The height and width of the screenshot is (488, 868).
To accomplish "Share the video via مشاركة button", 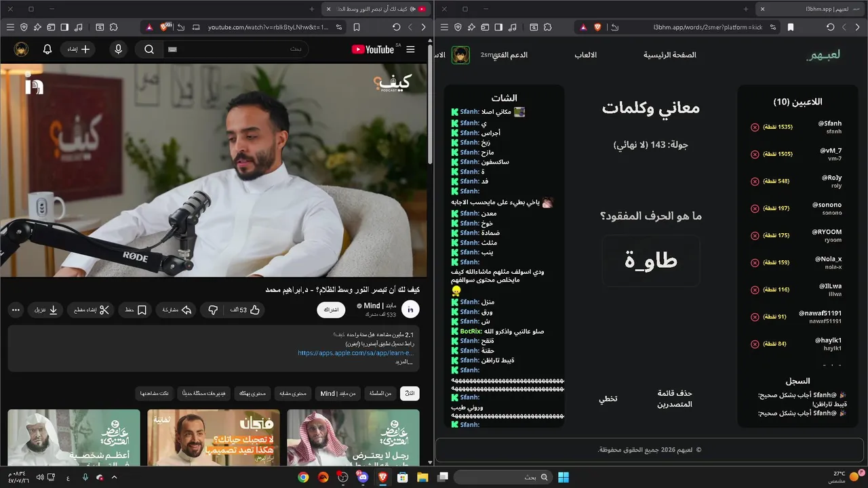I will point(177,310).
